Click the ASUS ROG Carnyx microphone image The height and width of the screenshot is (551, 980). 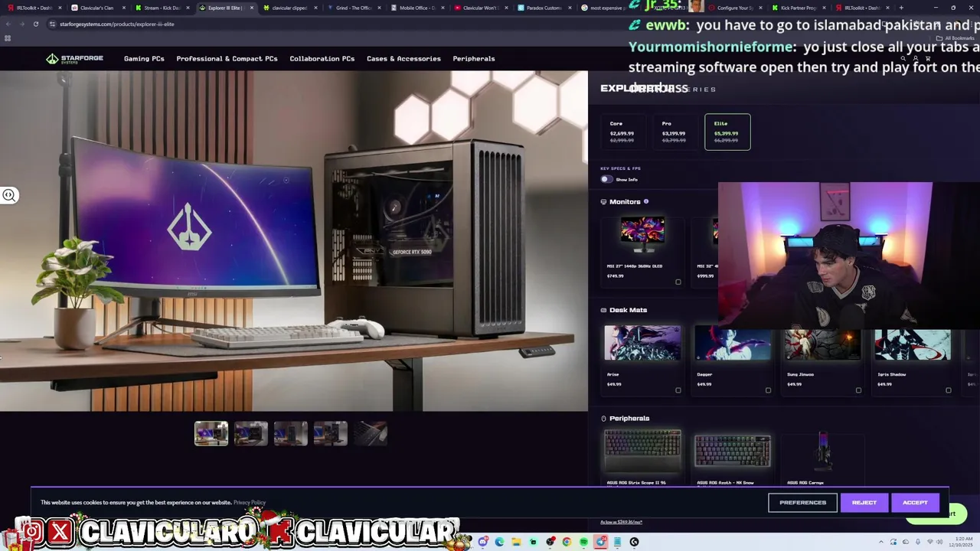click(x=823, y=452)
